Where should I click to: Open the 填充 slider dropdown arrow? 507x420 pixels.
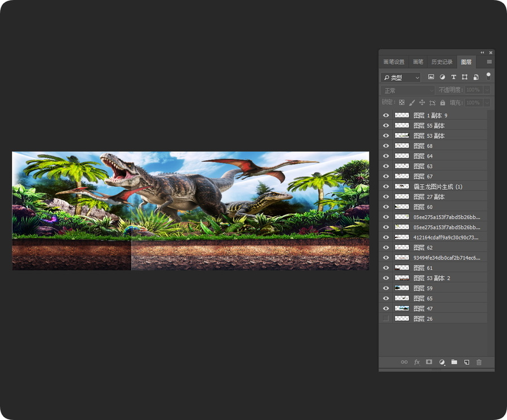[487, 102]
